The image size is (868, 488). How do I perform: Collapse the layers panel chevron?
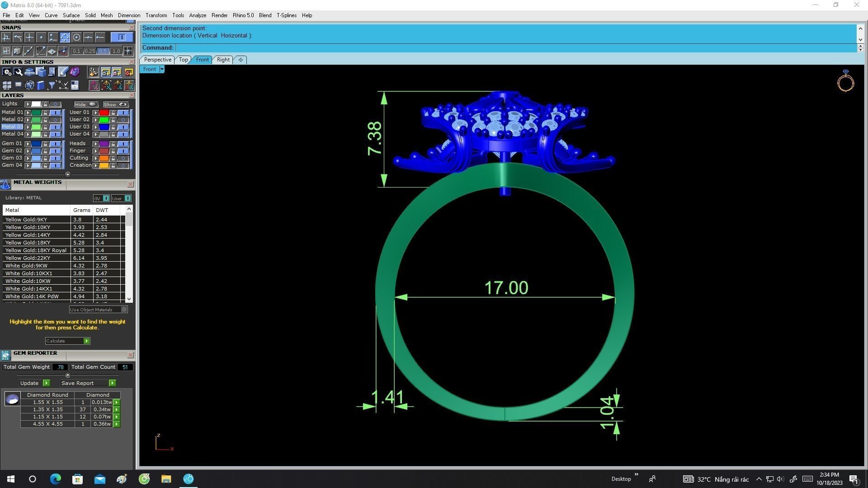tap(68, 174)
